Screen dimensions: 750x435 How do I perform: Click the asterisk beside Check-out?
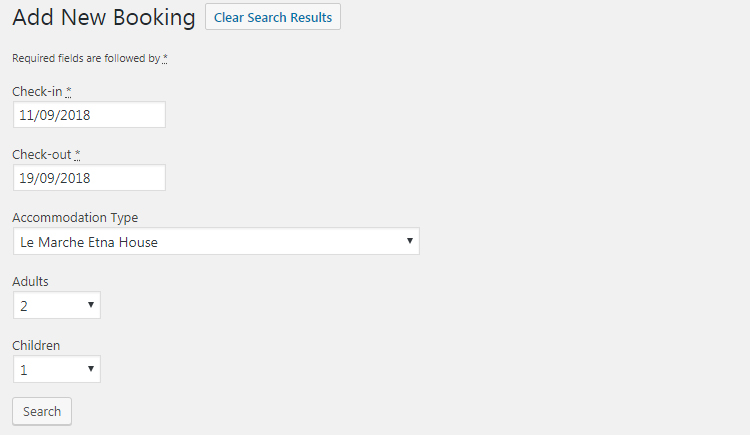[78, 155]
